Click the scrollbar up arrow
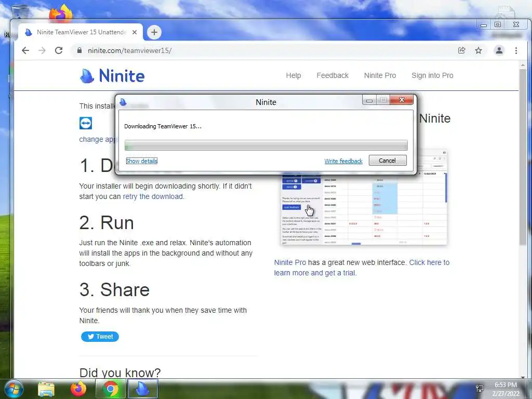 tap(523, 64)
